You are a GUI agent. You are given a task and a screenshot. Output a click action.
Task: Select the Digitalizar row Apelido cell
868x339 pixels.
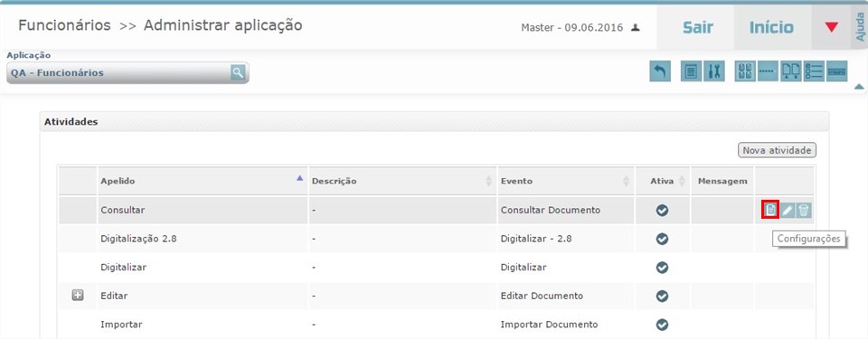coord(203,267)
